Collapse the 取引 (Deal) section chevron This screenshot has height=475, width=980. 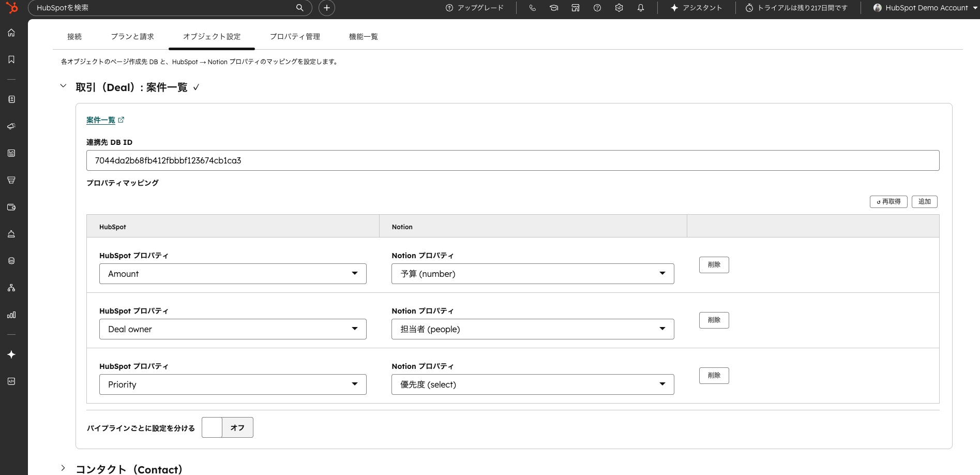[x=63, y=86]
